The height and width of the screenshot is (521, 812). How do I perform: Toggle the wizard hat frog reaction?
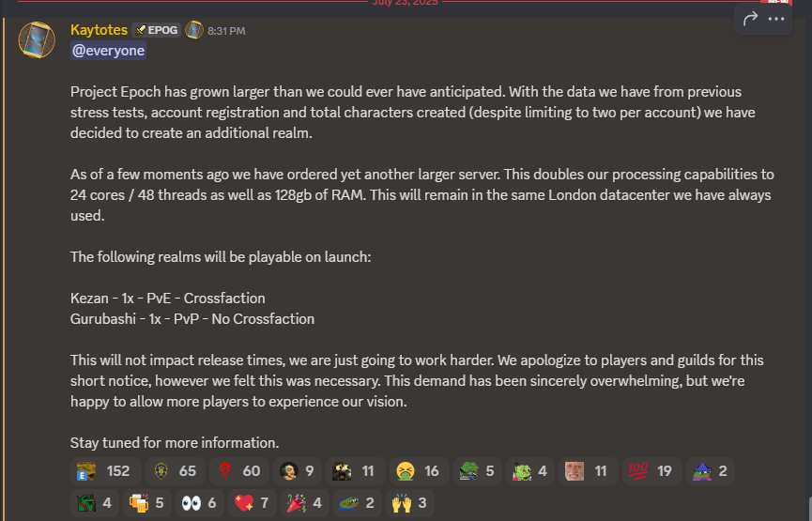[710, 470]
